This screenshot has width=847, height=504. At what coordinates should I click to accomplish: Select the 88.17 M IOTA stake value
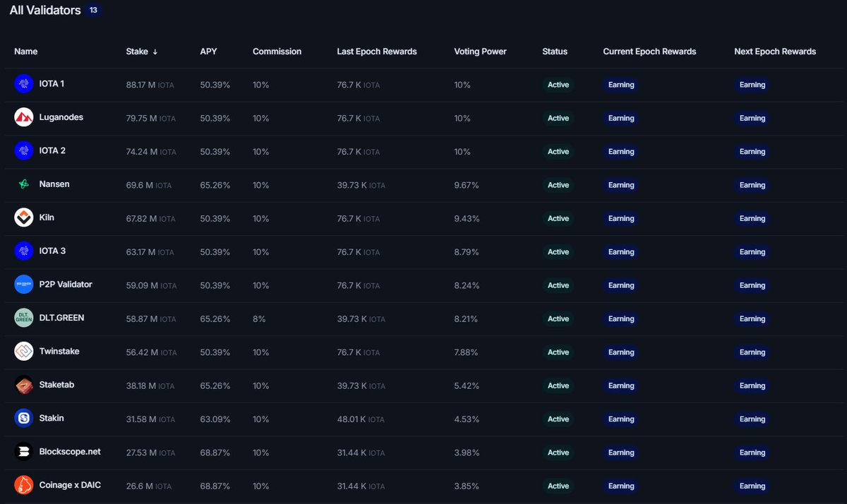coord(150,85)
